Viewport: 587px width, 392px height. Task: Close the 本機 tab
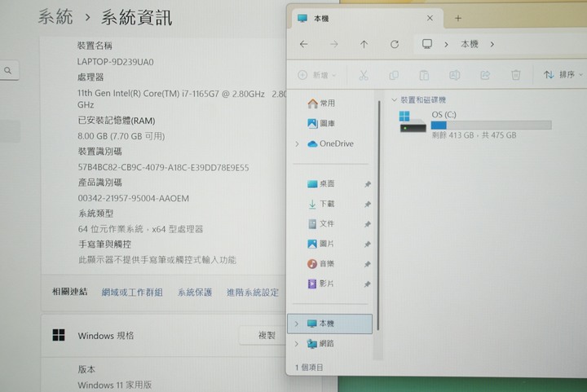[430, 18]
